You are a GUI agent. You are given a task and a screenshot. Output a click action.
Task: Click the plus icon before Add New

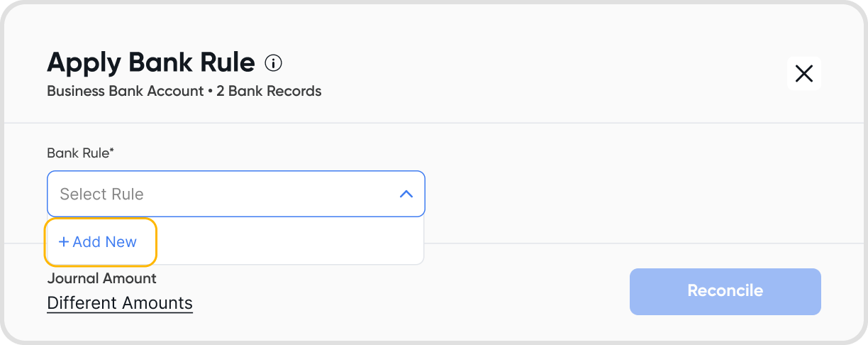point(64,242)
